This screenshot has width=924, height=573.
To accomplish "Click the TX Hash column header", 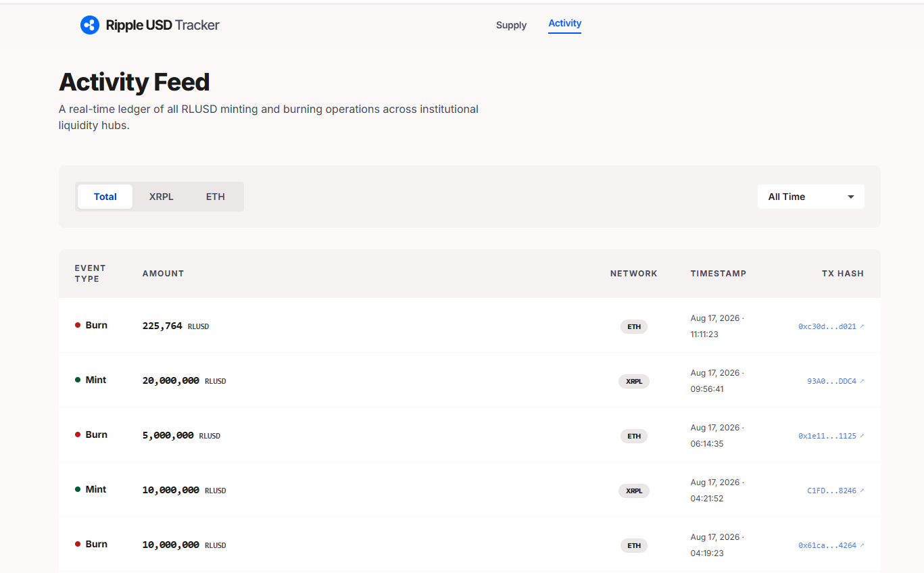I will [x=843, y=274].
